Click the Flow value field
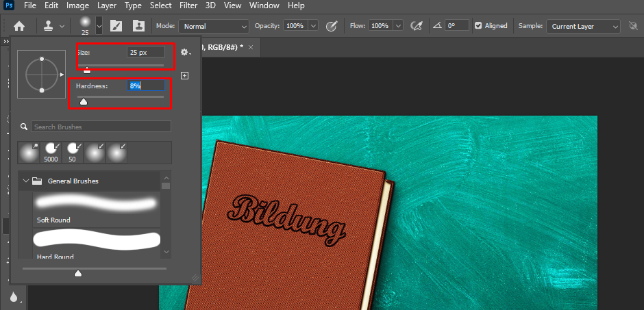Image resolution: width=644 pixels, height=310 pixels. [380, 26]
